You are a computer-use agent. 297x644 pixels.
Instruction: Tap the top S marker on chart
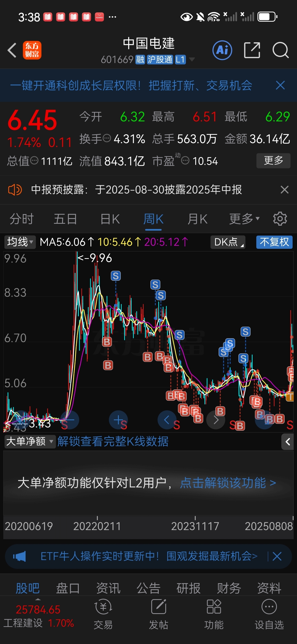click(116, 276)
